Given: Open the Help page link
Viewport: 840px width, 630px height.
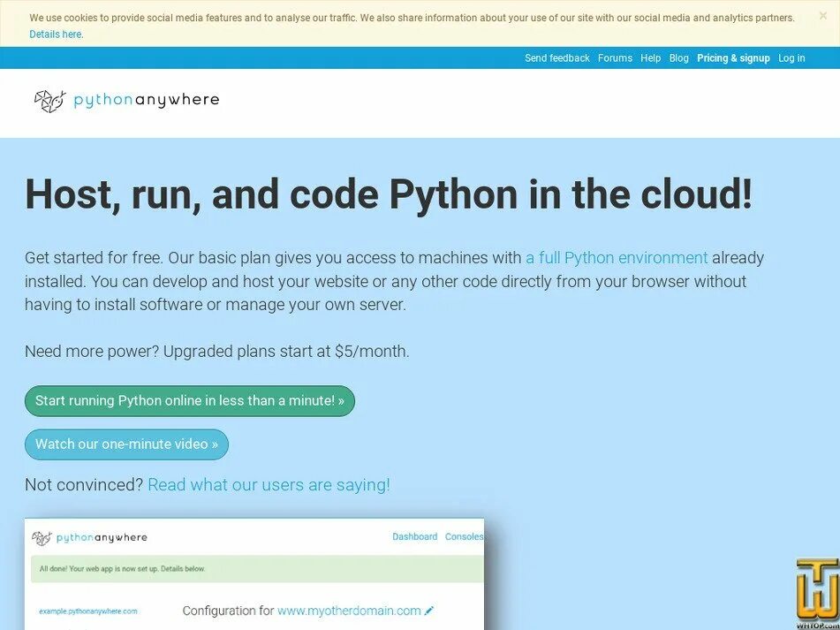Looking at the screenshot, I should pyautogui.click(x=650, y=57).
